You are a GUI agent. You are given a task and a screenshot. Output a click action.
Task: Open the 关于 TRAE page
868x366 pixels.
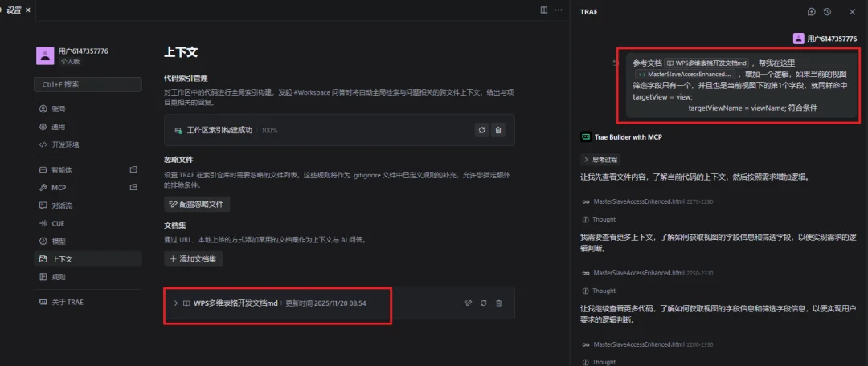click(x=88, y=302)
